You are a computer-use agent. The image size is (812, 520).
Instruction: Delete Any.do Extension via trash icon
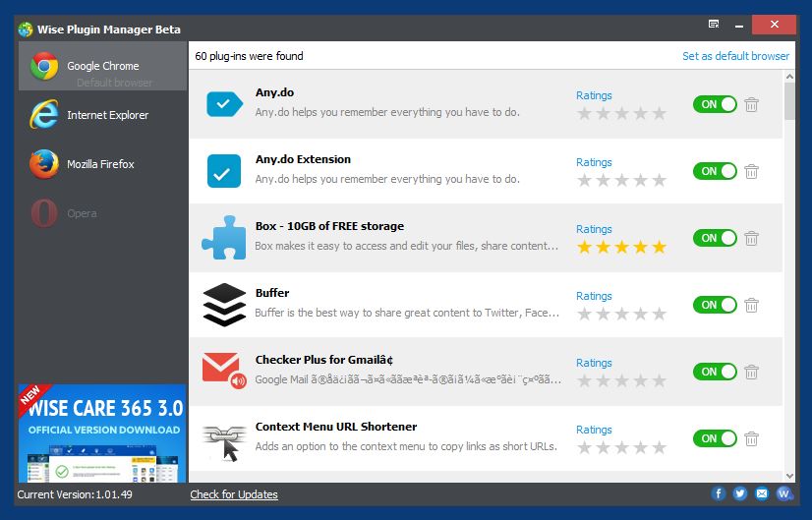pos(751,171)
